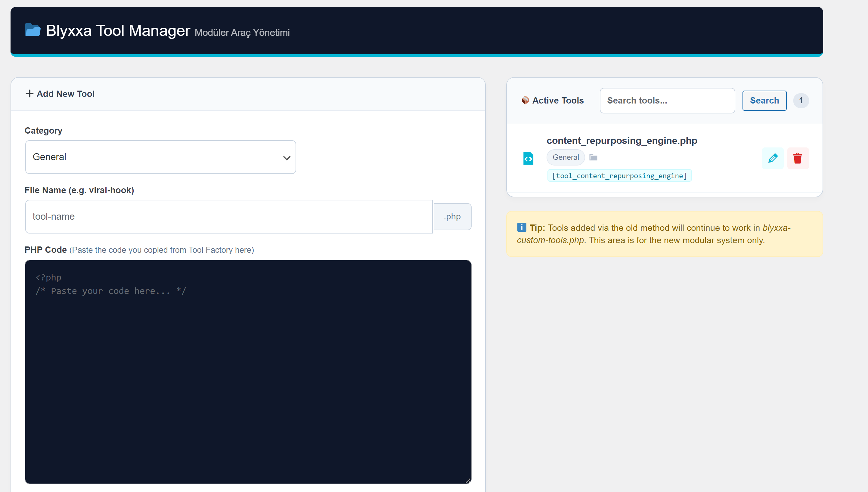This screenshot has height=492, width=868.
Task: Open the Category dropdown
Action: click(160, 157)
